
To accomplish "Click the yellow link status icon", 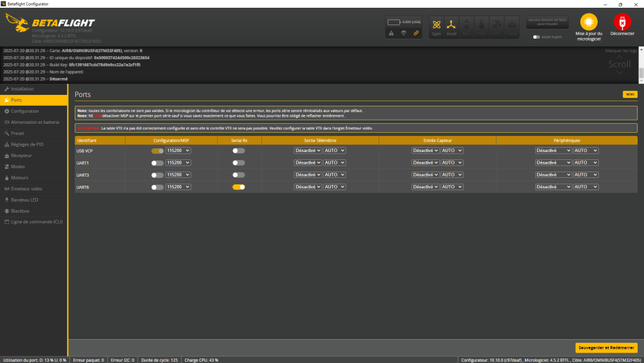I will coord(416,33).
